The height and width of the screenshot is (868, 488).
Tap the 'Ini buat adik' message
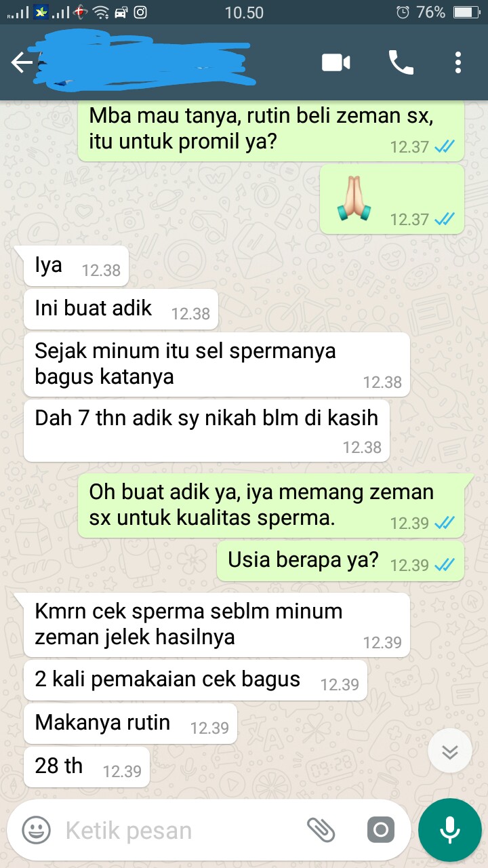(x=121, y=309)
